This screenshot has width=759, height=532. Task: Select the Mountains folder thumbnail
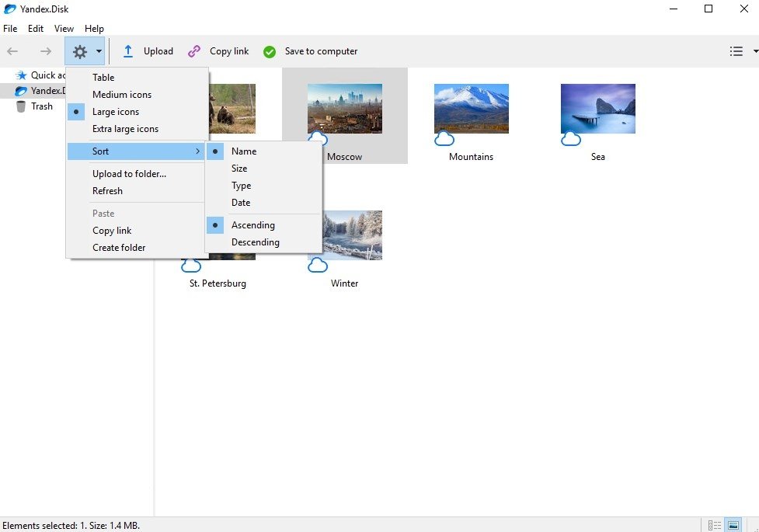point(471,109)
